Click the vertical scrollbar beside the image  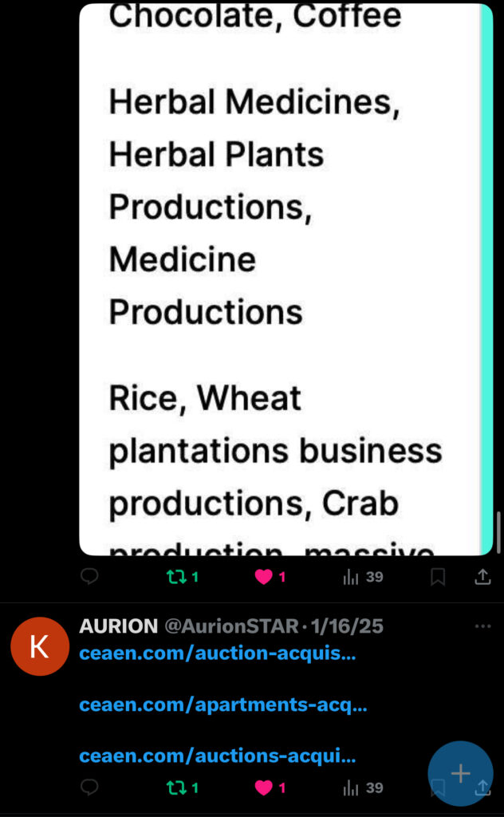(499, 531)
